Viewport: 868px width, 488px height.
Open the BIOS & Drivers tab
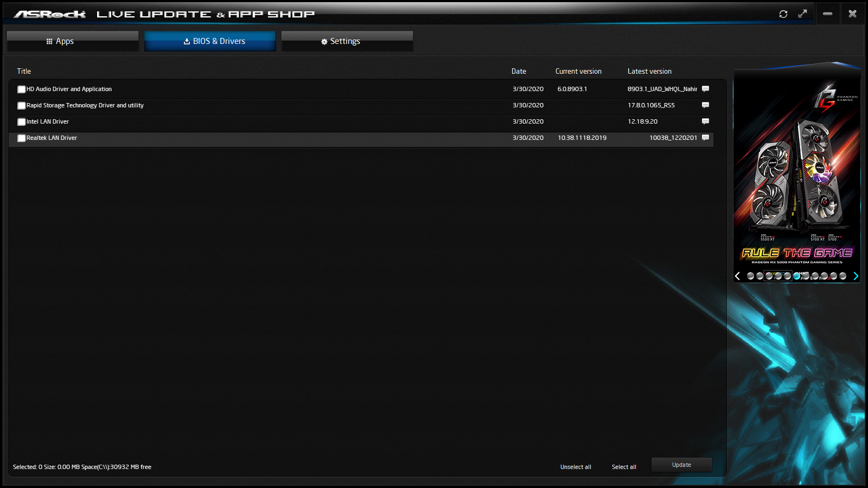[210, 41]
